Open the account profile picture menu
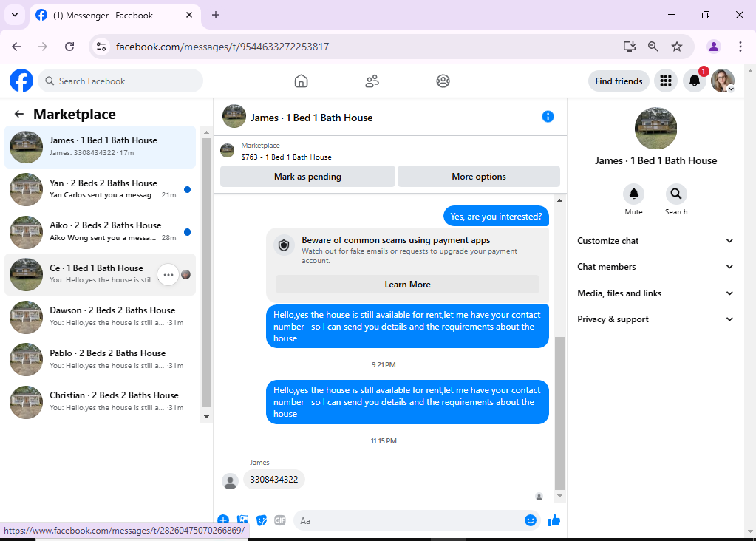The width and height of the screenshot is (756, 541). pos(723,81)
